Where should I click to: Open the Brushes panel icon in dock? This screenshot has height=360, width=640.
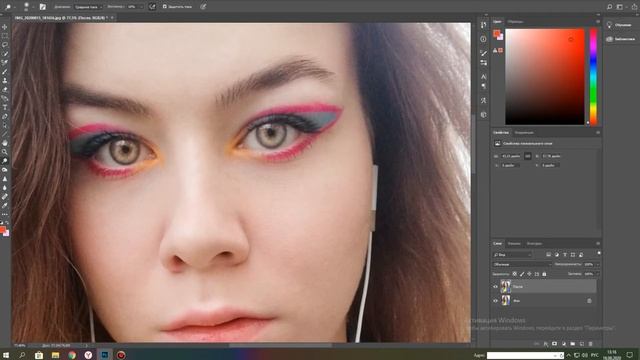pyautogui.click(x=483, y=53)
